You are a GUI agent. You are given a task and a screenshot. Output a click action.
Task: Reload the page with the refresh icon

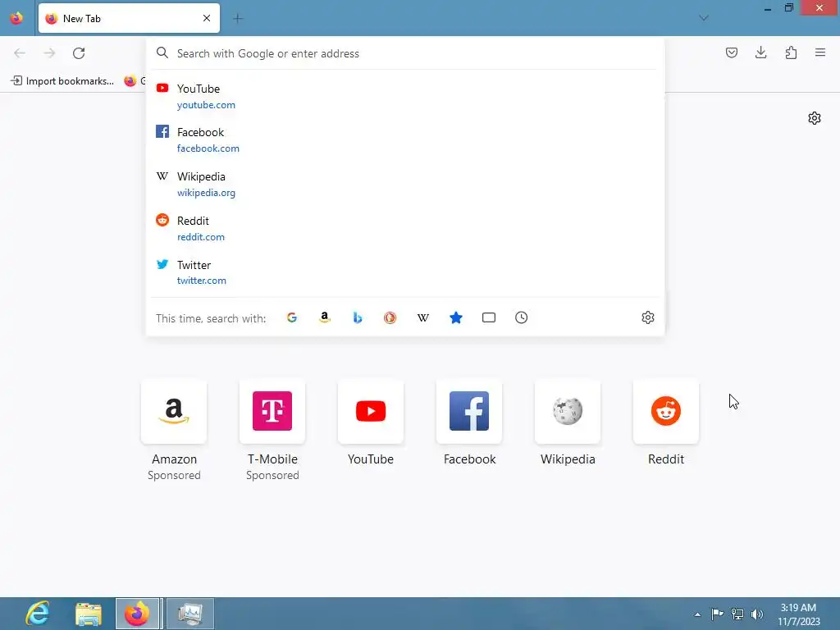(x=79, y=53)
